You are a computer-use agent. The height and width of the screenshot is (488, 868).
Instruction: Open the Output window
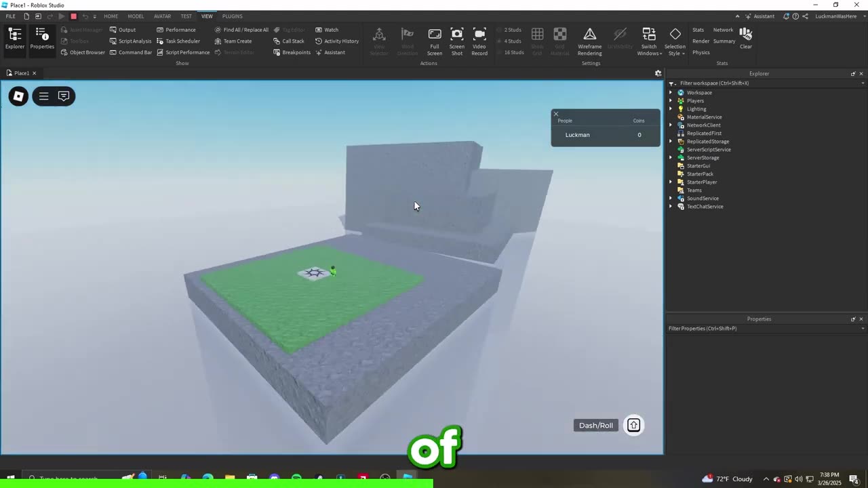point(123,30)
